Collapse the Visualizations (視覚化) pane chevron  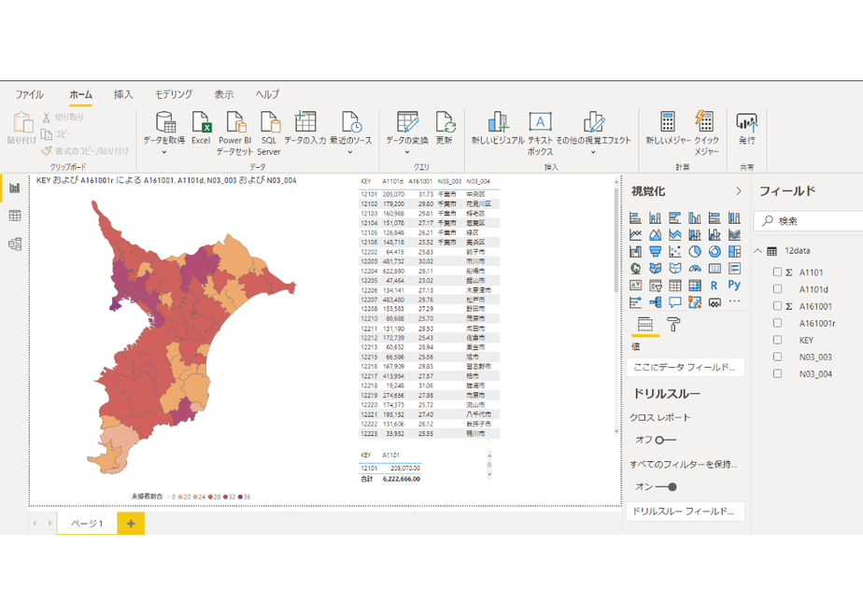739,190
